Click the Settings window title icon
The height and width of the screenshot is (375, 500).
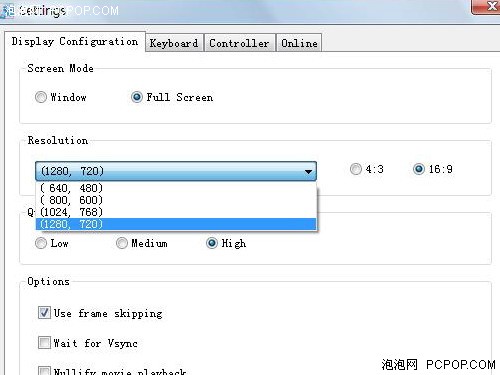coord(8,10)
